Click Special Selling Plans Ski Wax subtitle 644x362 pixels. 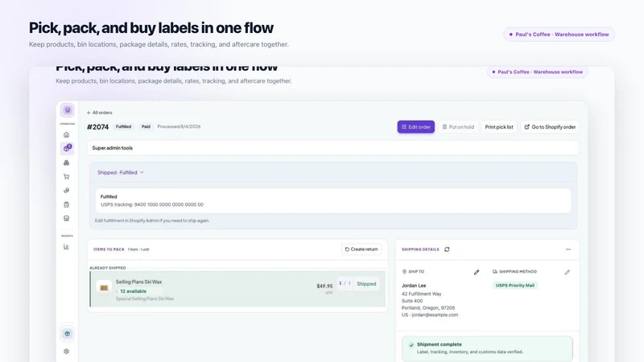pyautogui.click(x=145, y=298)
